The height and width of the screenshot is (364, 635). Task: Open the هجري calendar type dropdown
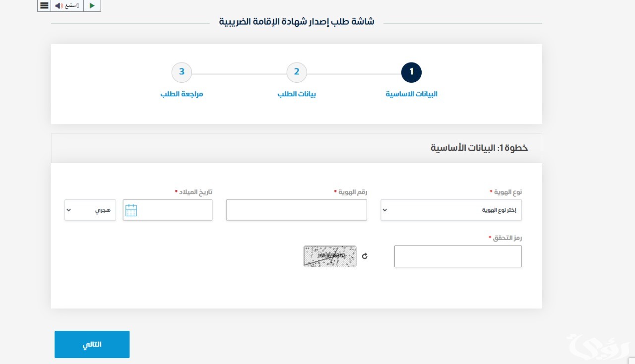click(90, 210)
